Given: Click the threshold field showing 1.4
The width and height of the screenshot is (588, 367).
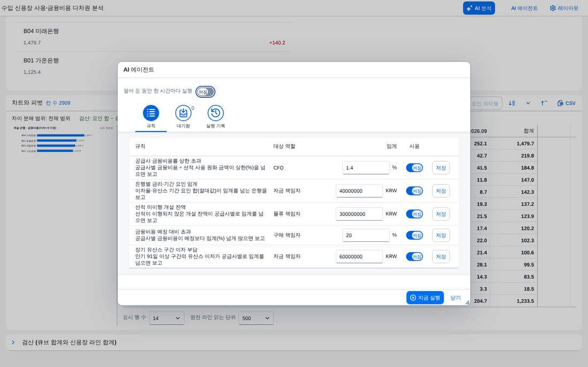Looking at the screenshot, I should [x=366, y=168].
